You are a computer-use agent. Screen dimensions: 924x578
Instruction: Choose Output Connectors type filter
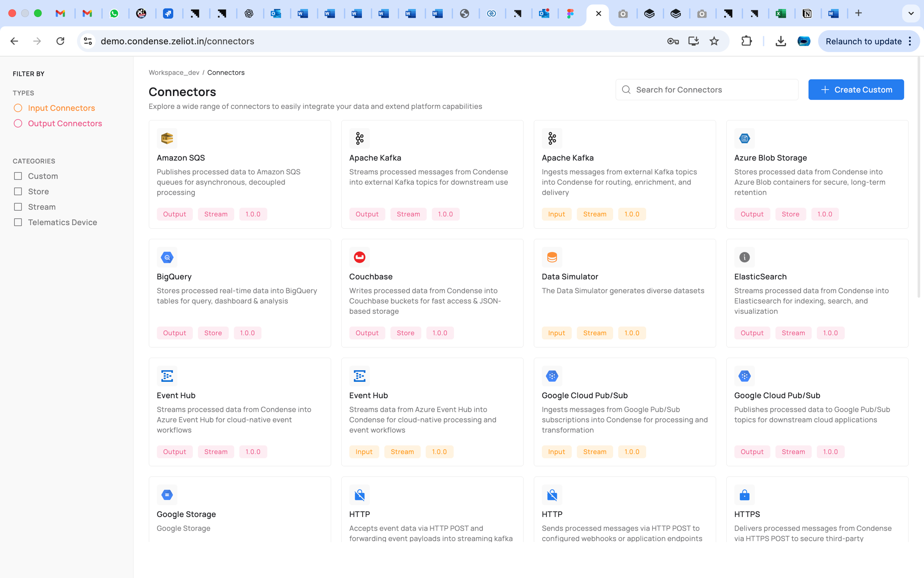click(x=18, y=124)
